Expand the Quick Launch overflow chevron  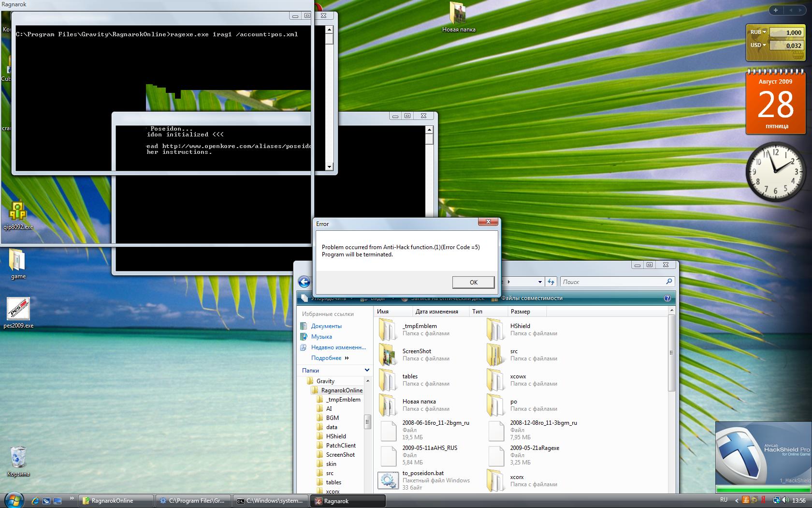tap(72, 498)
